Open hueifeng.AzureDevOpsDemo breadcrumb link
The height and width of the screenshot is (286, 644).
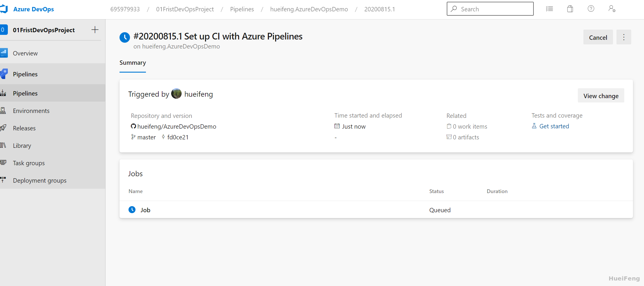[x=309, y=9]
